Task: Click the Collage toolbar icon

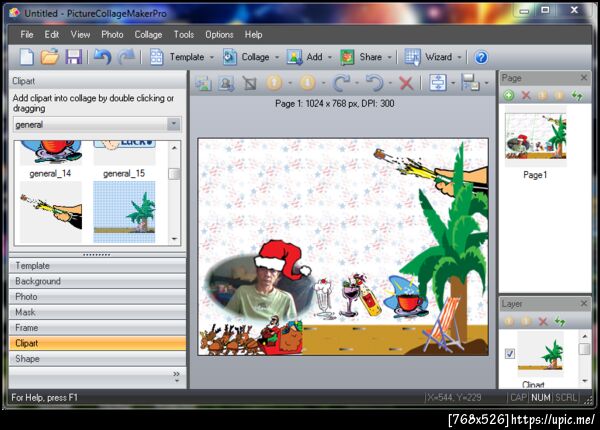Action: pyautogui.click(x=230, y=57)
